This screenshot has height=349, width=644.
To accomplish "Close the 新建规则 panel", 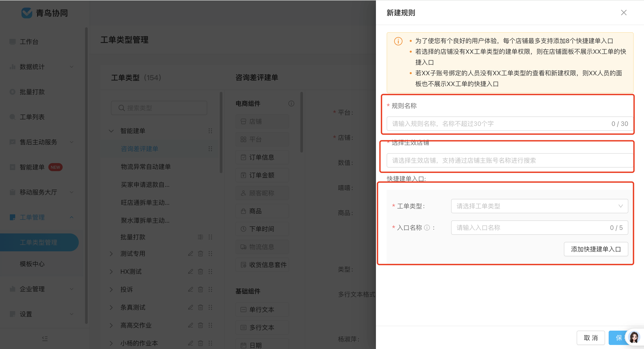I will pyautogui.click(x=623, y=13).
